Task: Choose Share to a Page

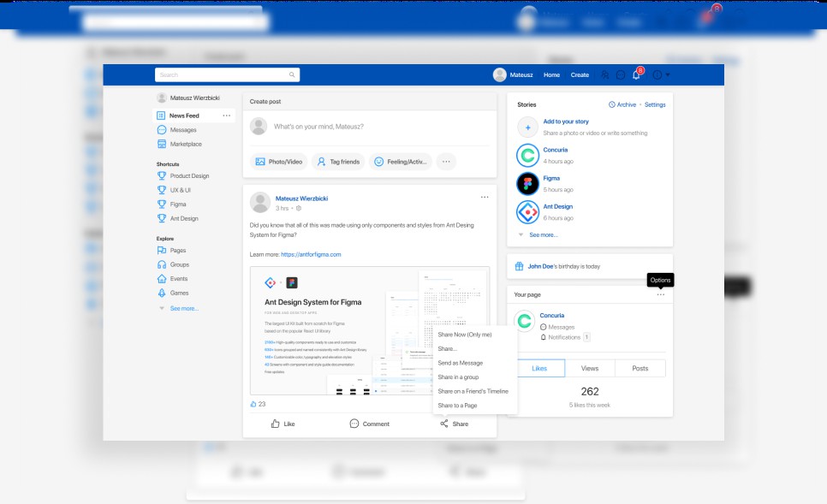Action: coord(457,406)
